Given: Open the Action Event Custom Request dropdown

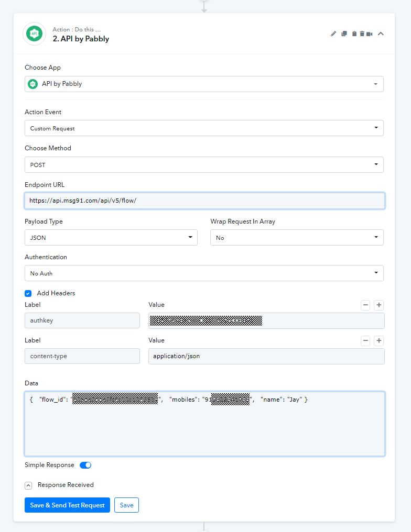Looking at the screenshot, I should point(204,128).
